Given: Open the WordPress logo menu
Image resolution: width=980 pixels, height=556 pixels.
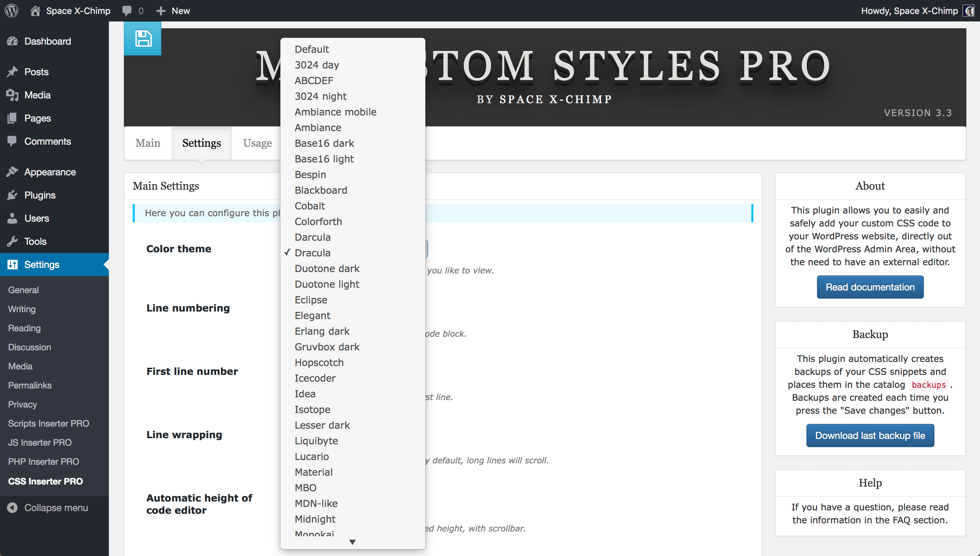Looking at the screenshot, I should pyautogui.click(x=12, y=10).
